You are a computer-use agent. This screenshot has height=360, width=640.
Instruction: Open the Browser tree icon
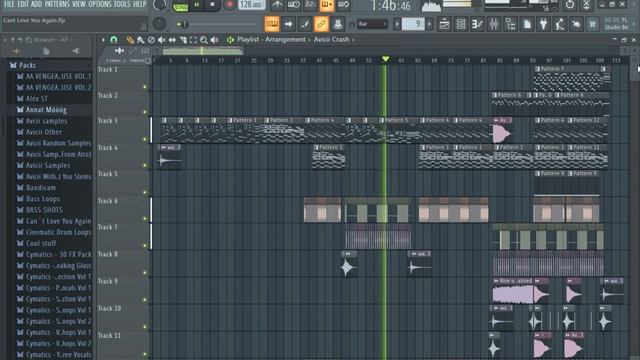click(x=510, y=24)
